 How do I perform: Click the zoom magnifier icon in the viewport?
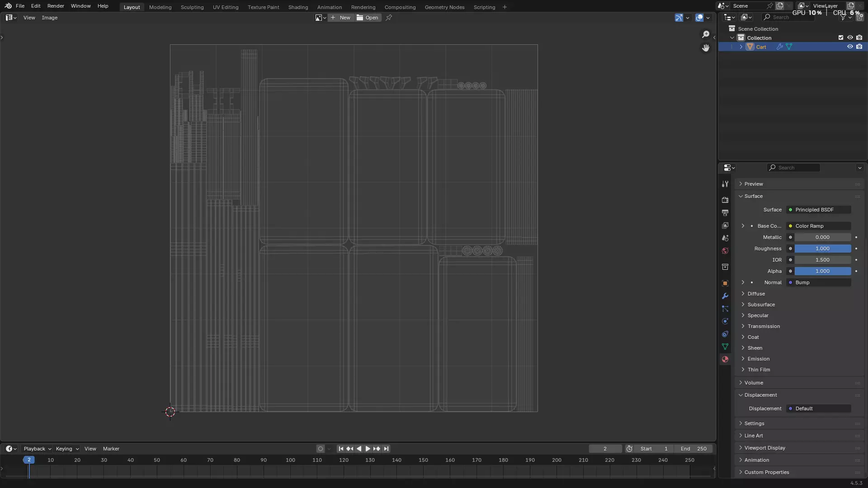click(706, 34)
